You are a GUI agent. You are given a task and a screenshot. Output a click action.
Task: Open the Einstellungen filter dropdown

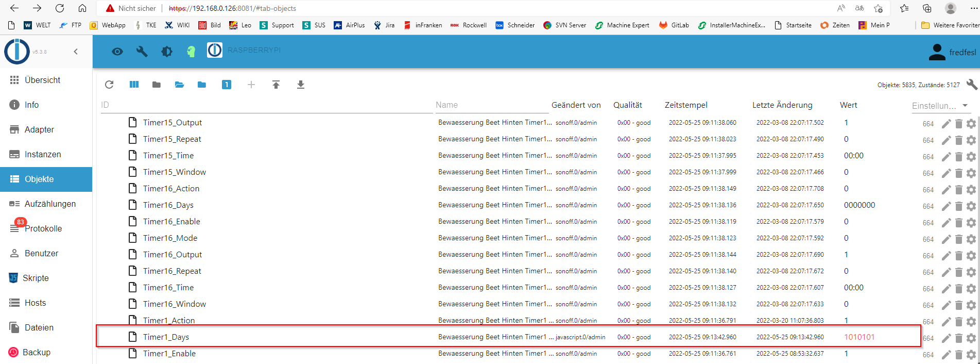pos(940,106)
